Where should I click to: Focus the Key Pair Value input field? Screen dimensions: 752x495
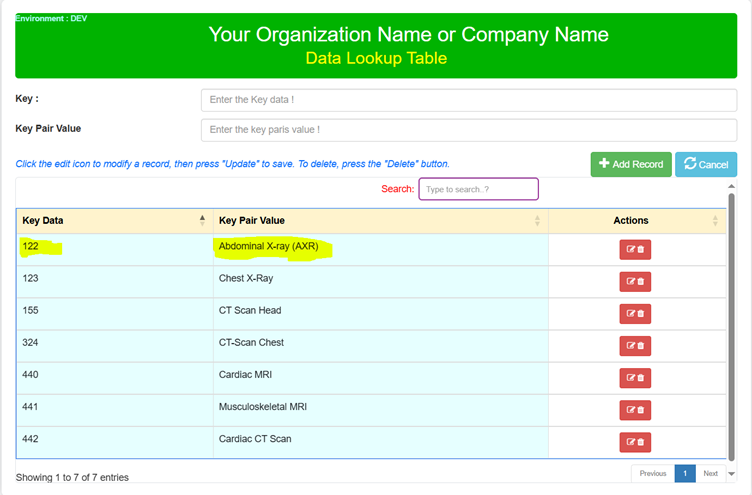(x=468, y=130)
